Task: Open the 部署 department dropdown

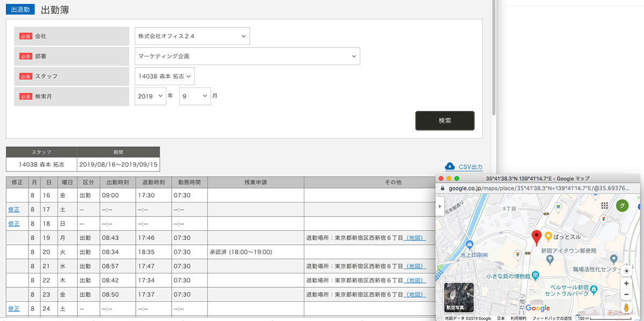Action: (247, 56)
